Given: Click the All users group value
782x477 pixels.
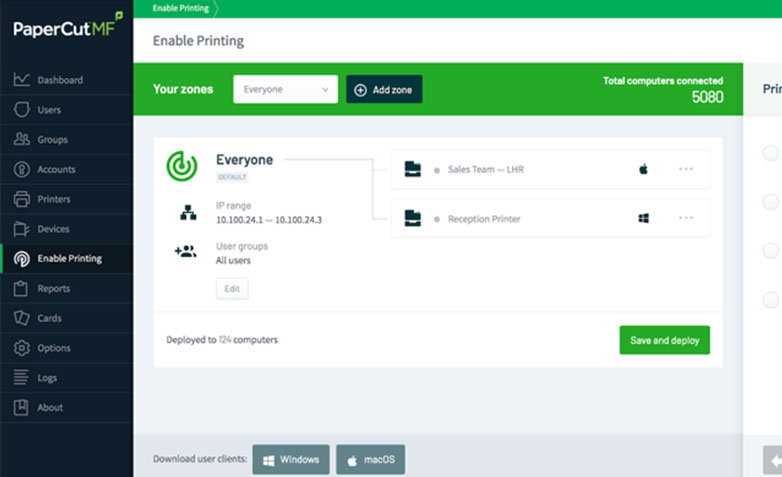Looking at the screenshot, I should pyautogui.click(x=233, y=260).
